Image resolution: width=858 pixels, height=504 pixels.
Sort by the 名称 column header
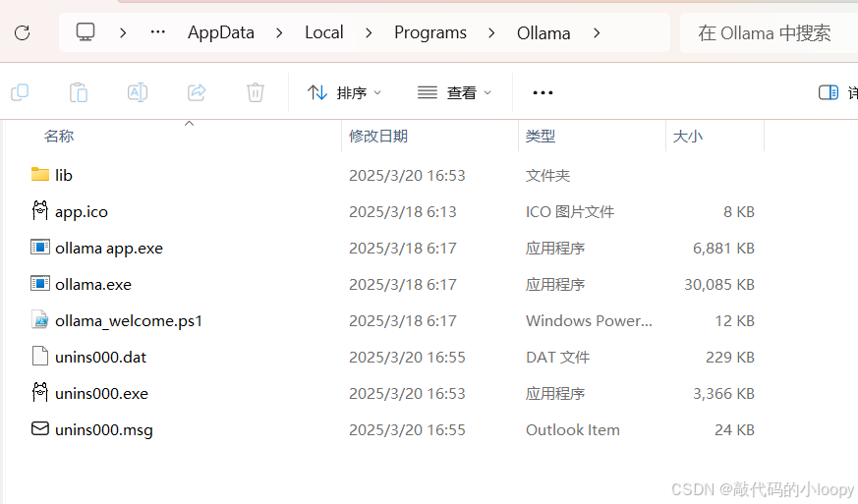point(59,136)
